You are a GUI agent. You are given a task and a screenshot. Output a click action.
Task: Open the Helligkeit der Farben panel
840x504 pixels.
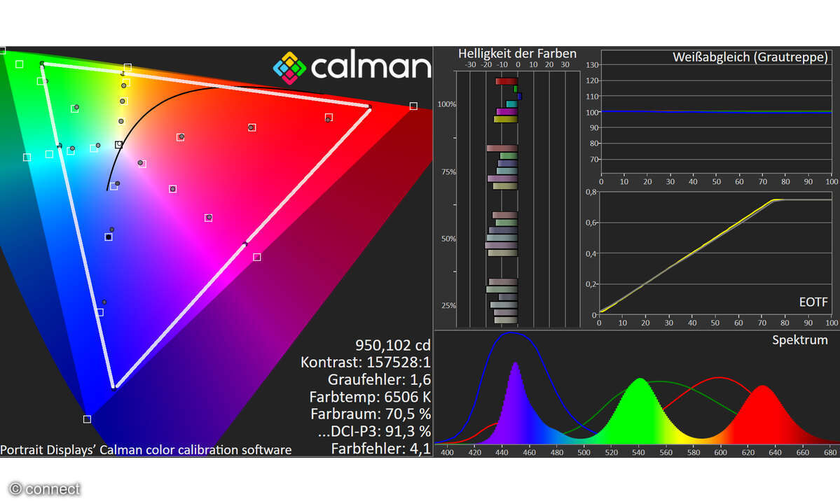516,53
